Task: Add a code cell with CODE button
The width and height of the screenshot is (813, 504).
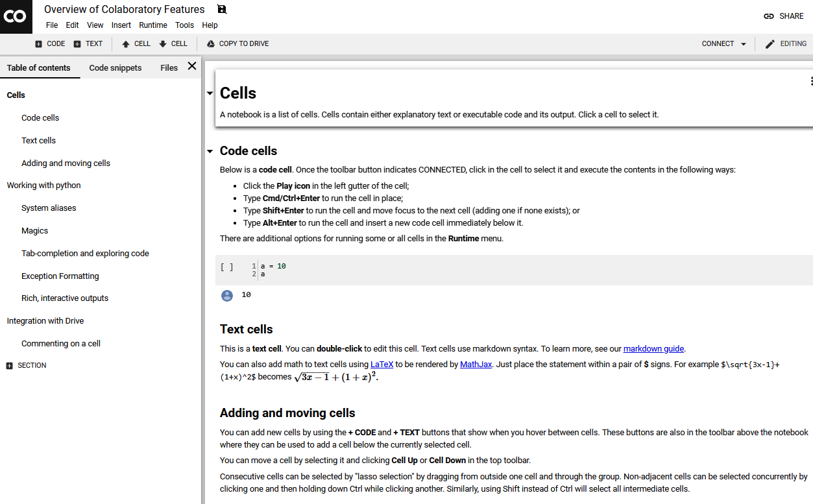Action: click(x=50, y=44)
